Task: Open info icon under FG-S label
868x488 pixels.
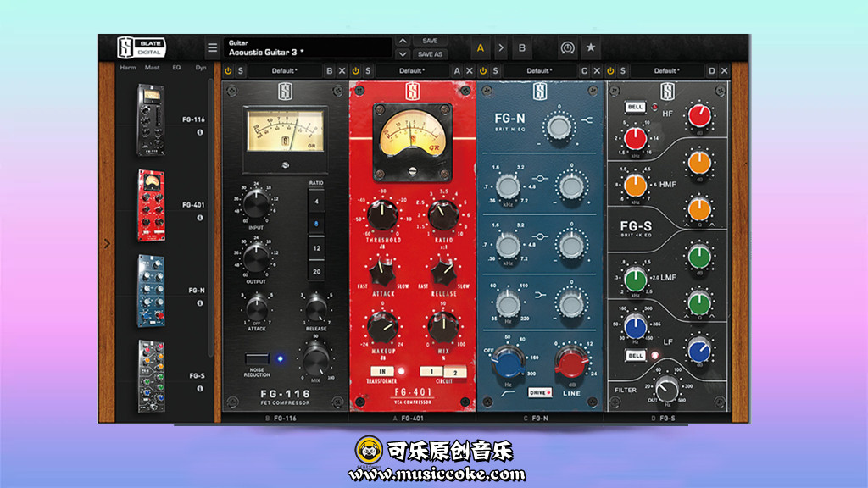Action: click(x=200, y=388)
